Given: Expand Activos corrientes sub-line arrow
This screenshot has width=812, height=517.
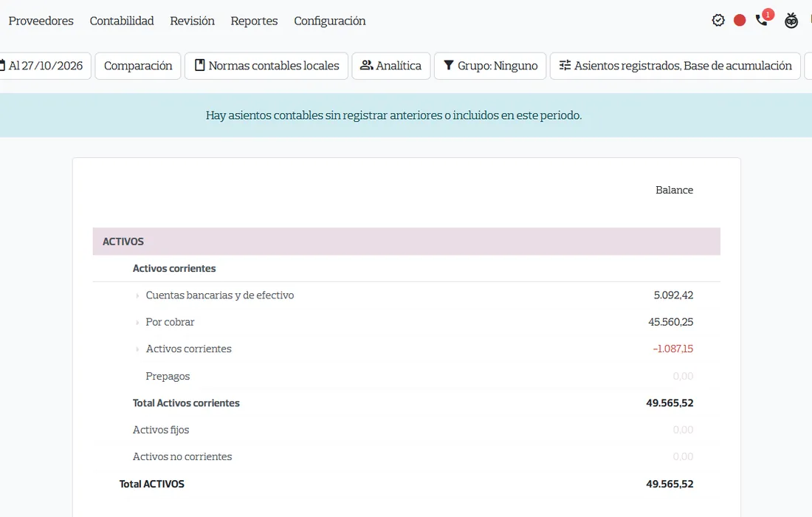Looking at the screenshot, I should pyautogui.click(x=137, y=349).
